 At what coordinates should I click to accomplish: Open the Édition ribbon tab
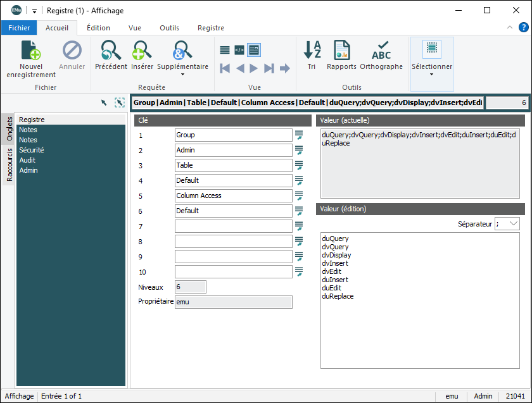click(98, 28)
